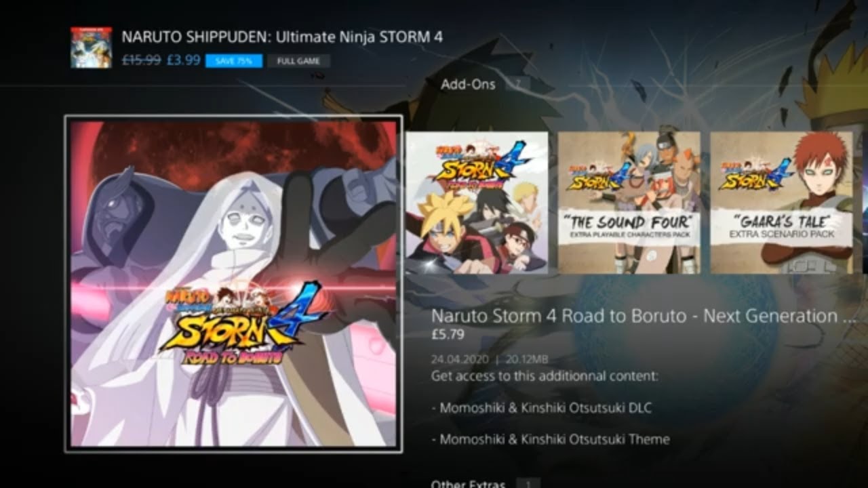Open the Road to Boruto - Next Generation add-on title
This screenshot has height=488, width=868.
point(644,316)
